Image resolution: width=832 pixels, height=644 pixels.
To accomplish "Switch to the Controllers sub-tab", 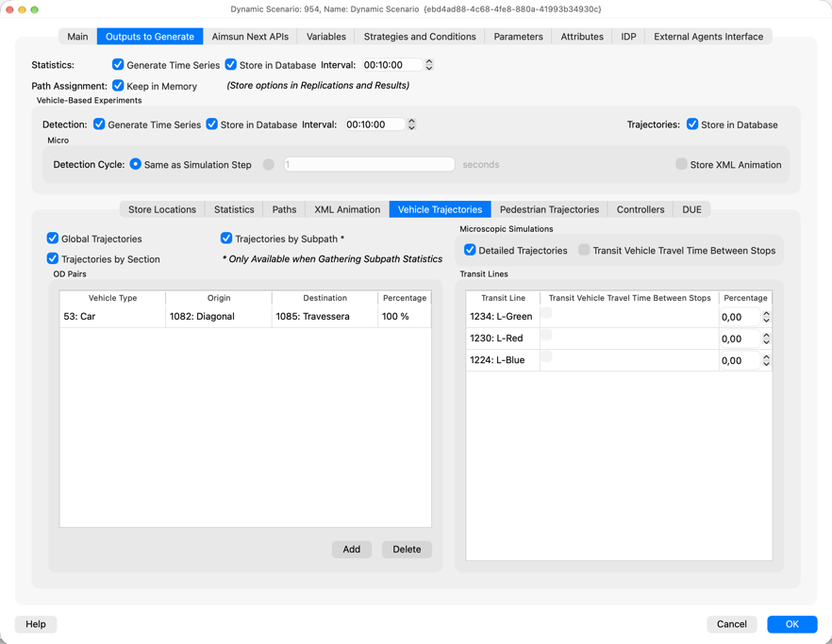I will [640, 209].
